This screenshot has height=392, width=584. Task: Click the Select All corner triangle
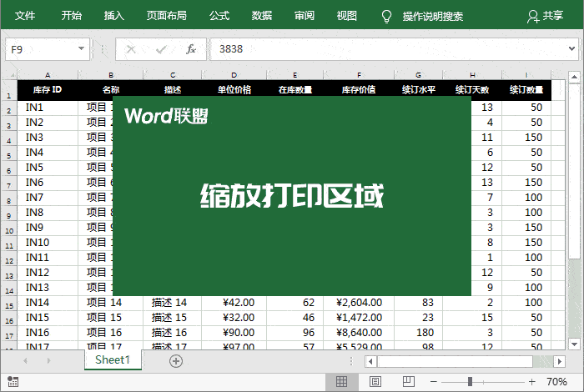pos(10,75)
